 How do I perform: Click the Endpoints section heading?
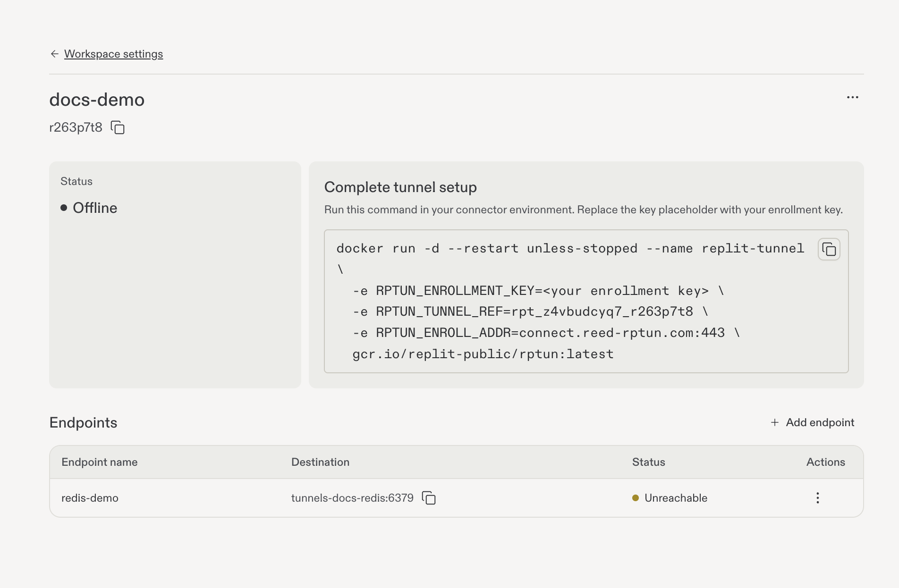(83, 422)
